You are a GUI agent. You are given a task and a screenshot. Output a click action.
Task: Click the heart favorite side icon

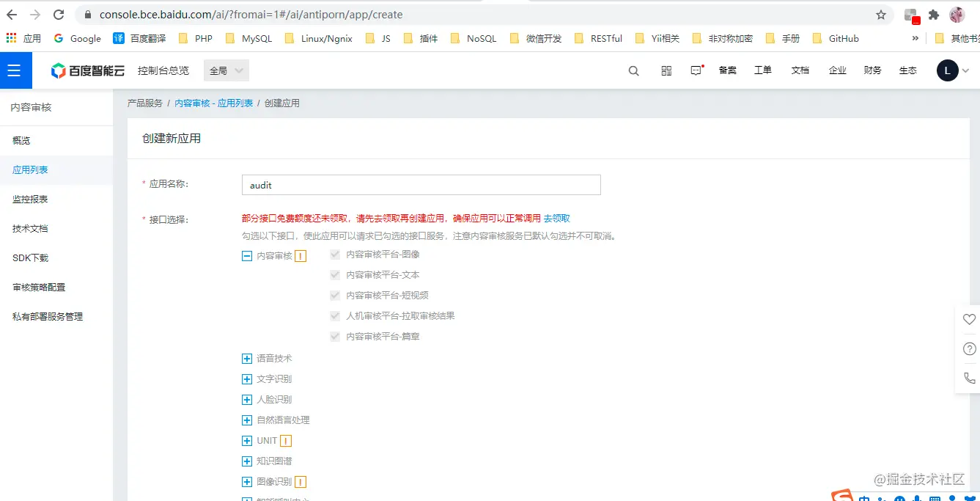[969, 319]
